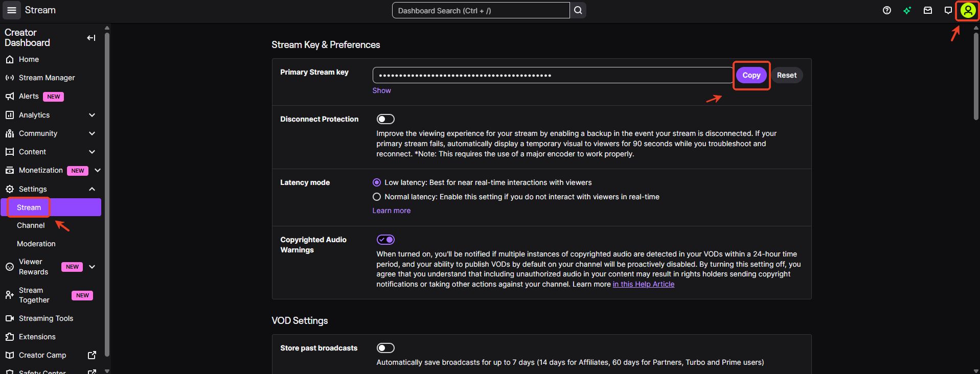Image resolution: width=980 pixels, height=374 pixels.
Task: Toggle Disconnect Protection switch
Action: (385, 119)
